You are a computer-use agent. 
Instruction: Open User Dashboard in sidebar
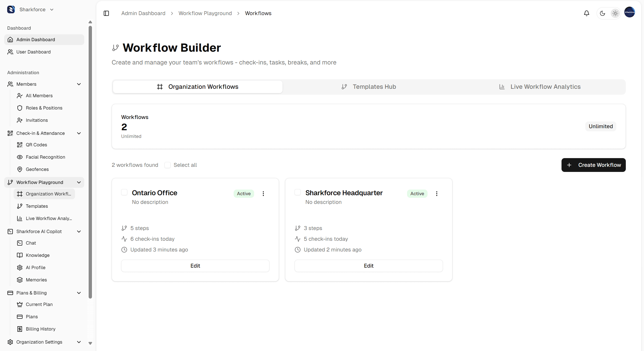tap(44, 52)
